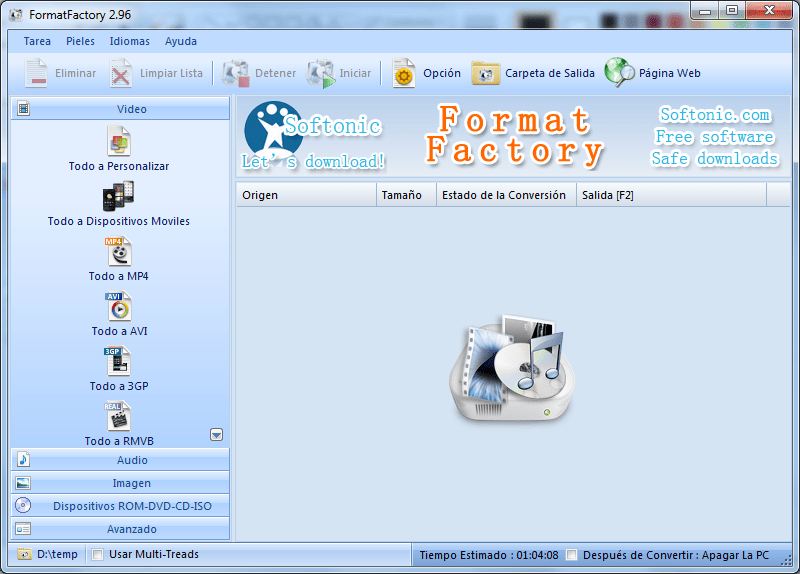Choose the Todo a 3GP icon

point(118,361)
